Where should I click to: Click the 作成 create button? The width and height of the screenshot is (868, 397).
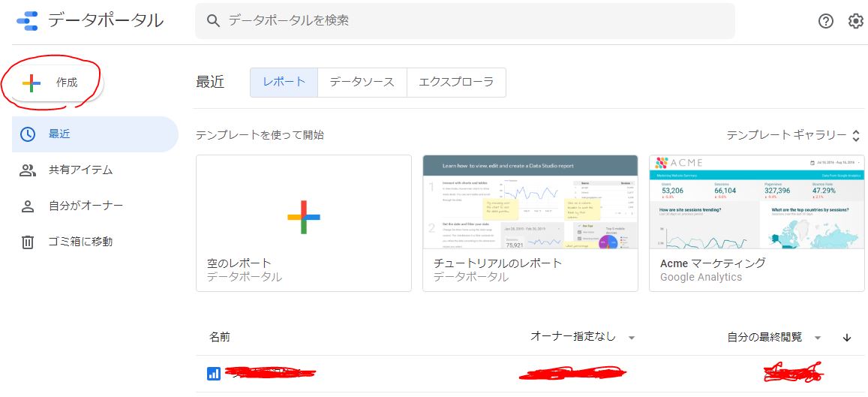(x=52, y=83)
